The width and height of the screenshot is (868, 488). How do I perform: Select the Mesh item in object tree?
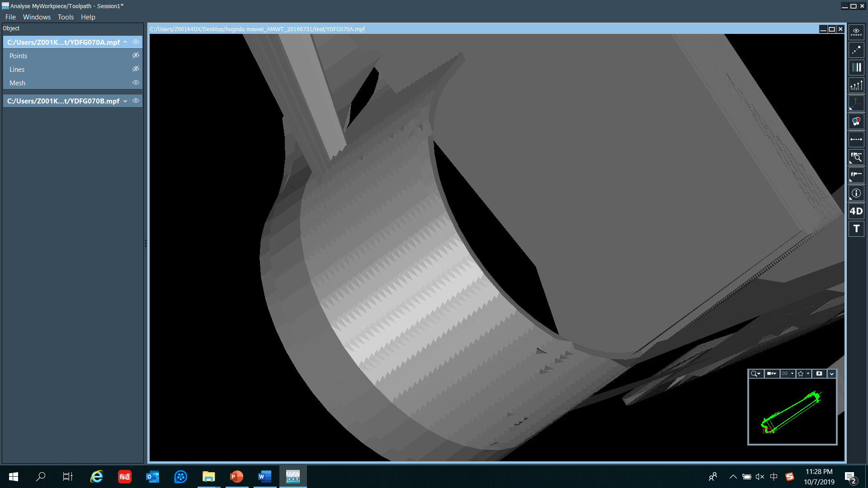pyautogui.click(x=18, y=83)
